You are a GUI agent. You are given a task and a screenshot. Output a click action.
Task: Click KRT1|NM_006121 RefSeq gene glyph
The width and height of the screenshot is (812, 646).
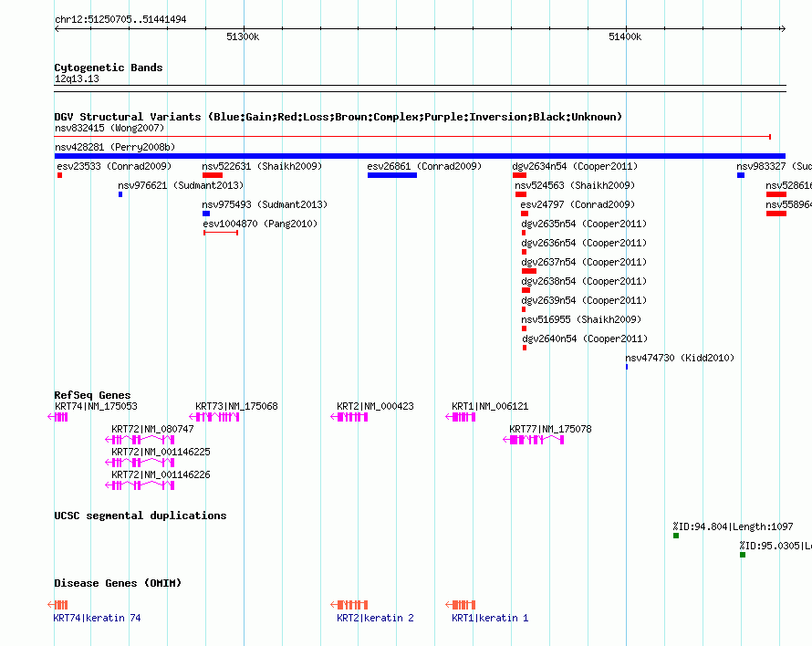point(461,417)
